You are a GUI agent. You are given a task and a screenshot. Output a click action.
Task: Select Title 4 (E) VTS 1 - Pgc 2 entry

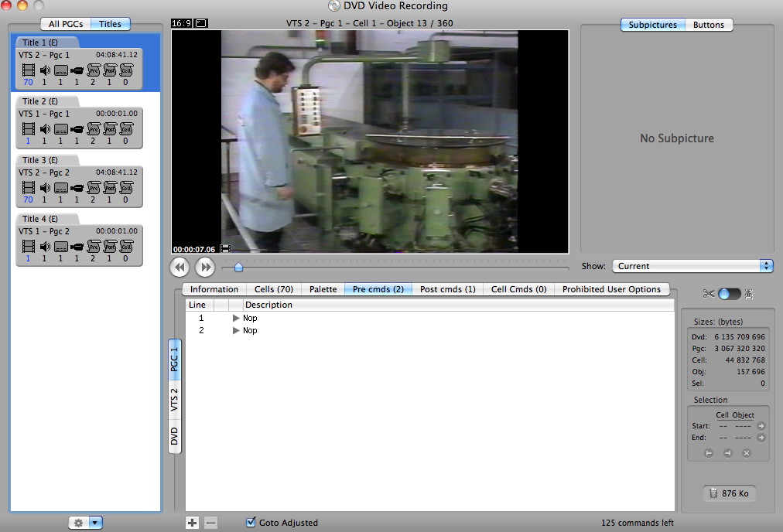tap(80, 240)
